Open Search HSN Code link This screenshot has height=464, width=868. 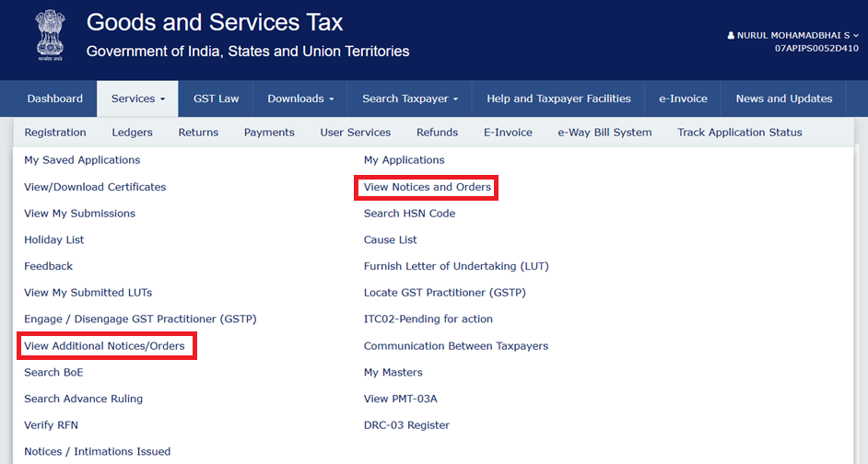tap(409, 214)
